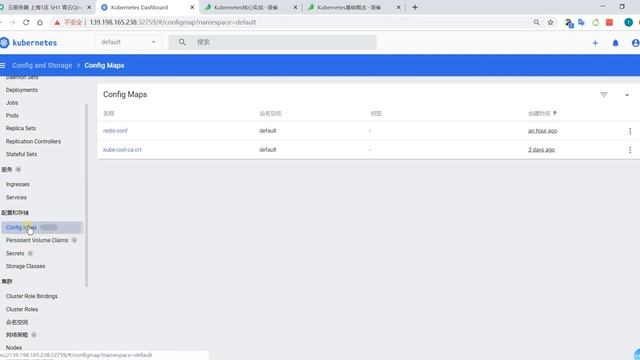Click the red extension icon
This screenshot has height=360, width=640.
[x=609, y=22]
